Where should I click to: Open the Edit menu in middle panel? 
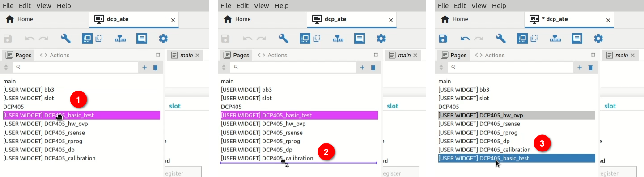click(242, 6)
